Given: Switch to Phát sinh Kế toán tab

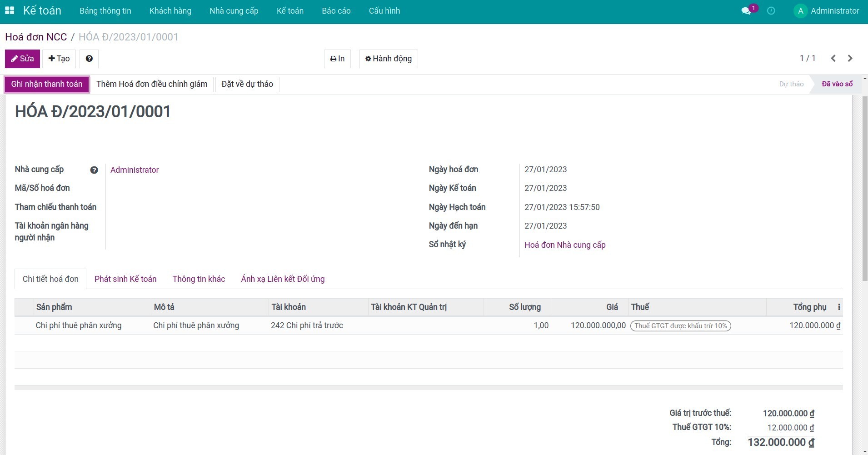Looking at the screenshot, I should point(125,279).
